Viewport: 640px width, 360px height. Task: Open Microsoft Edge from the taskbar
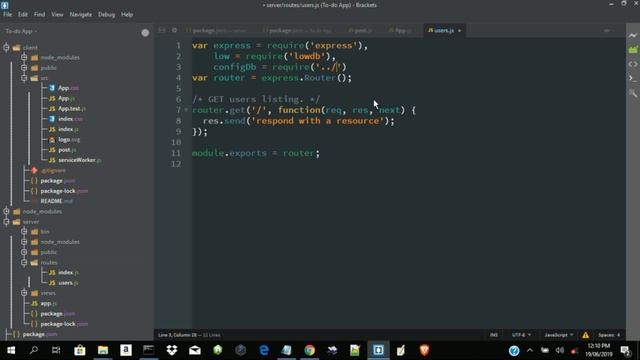coord(264,350)
